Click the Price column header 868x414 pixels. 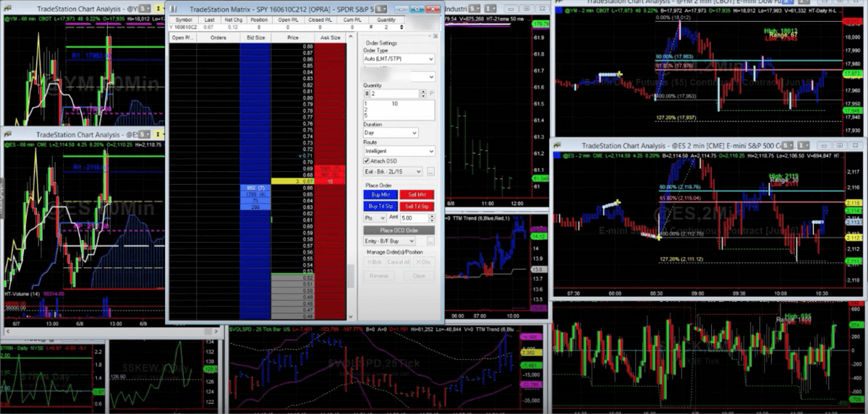pyautogui.click(x=292, y=38)
